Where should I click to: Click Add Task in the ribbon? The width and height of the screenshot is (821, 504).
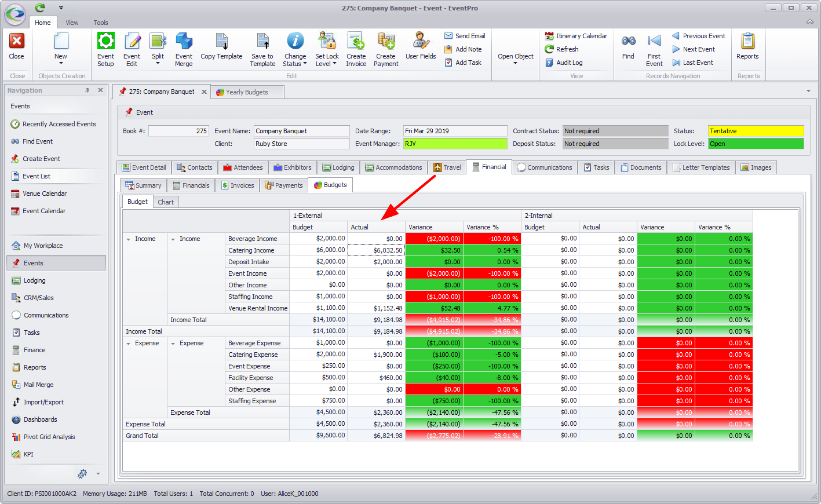coord(463,63)
